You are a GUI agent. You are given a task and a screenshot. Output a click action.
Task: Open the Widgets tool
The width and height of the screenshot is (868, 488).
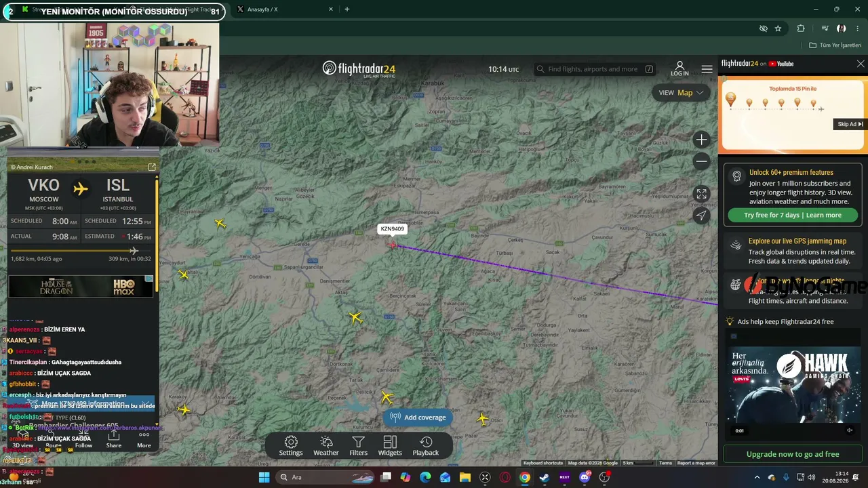click(x=390, y=446)
